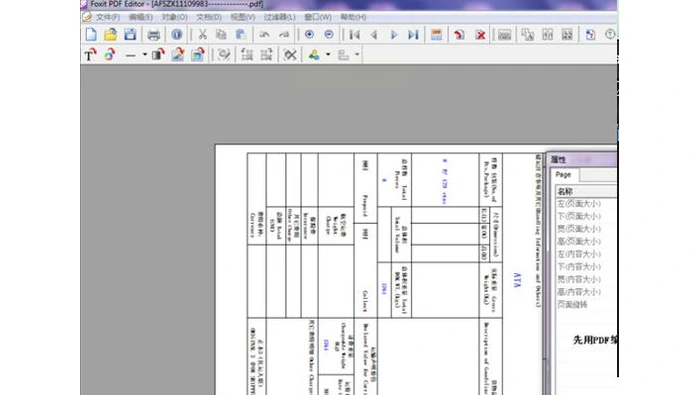The height and width of the screenshot is (395, 700).
Task: Cut selection with the scissors icon
Action: pos(202,34)
